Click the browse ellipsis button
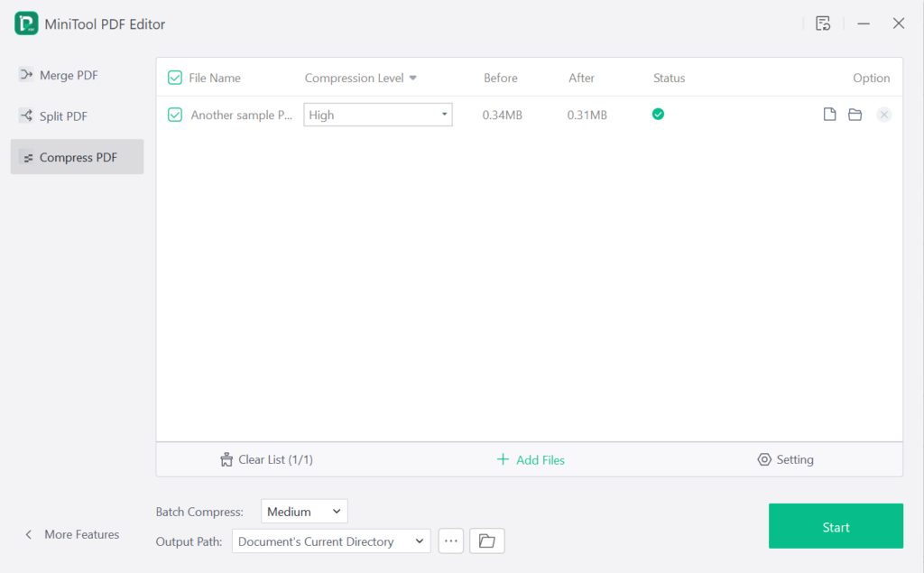The height and width of the screenshot is (573, 924). 451,541
